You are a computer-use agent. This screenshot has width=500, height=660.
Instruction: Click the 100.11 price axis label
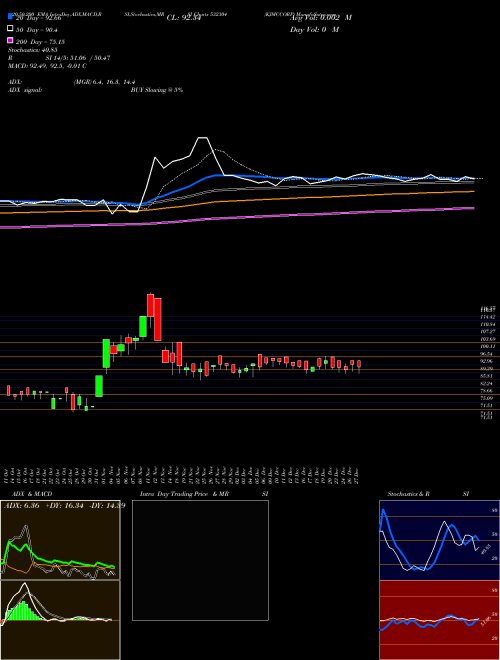487,346
